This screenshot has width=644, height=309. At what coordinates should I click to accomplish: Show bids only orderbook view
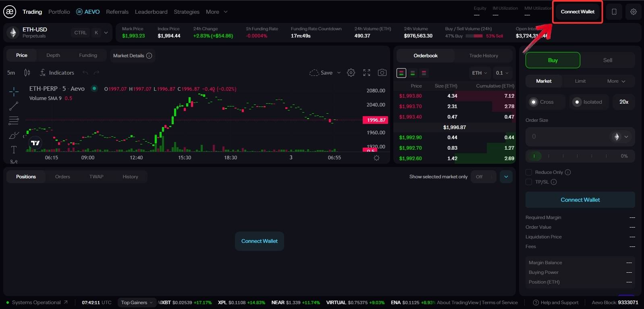coord(413,73)
